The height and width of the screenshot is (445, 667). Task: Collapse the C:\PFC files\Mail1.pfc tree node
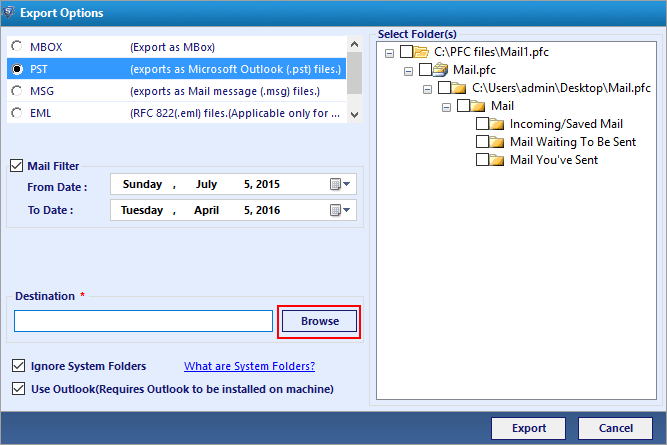pyautogui.click(x=389, y=53)
